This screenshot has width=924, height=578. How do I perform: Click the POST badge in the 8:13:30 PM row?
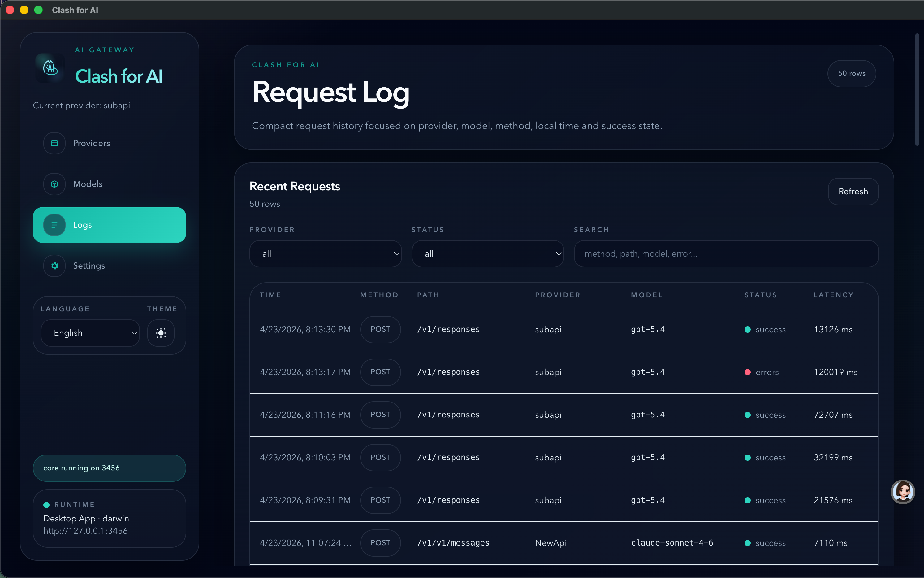point(380,329)
